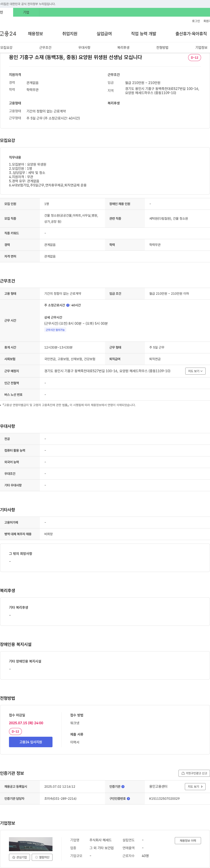
Task: Click the 열람차단 button
Action: [x=42, y=857]
